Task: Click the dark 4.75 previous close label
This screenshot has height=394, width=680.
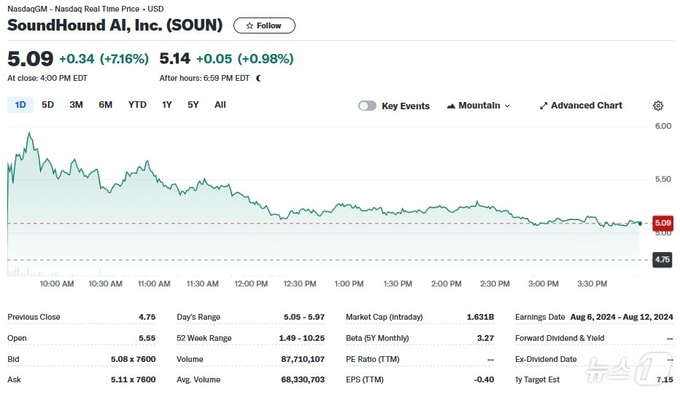Action: pos(662,260)
